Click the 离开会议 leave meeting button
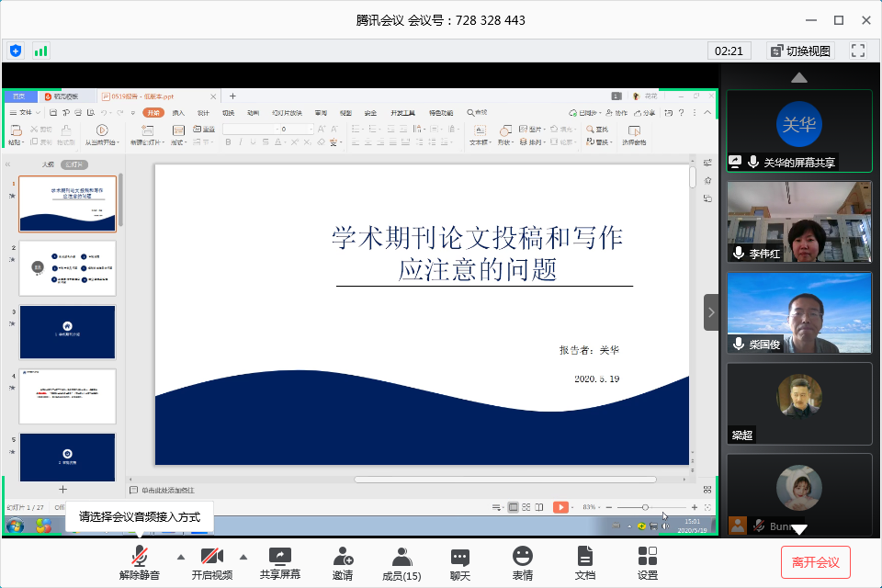The image size is (882, 588). 816,561
